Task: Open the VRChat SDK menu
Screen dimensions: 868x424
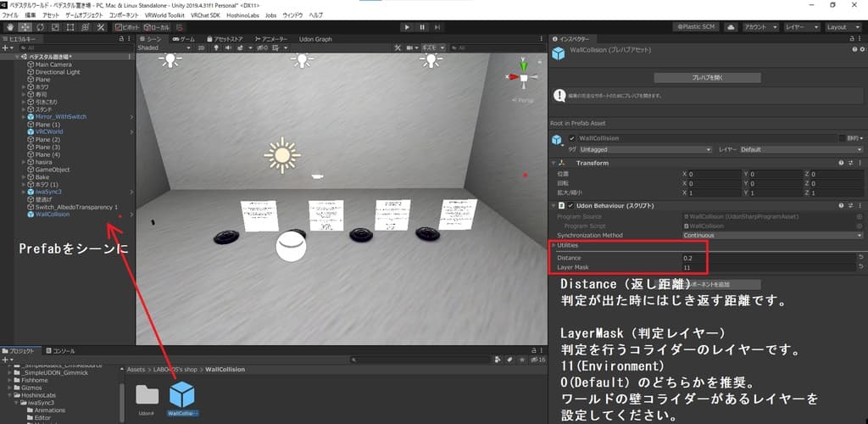Action: 205,15
